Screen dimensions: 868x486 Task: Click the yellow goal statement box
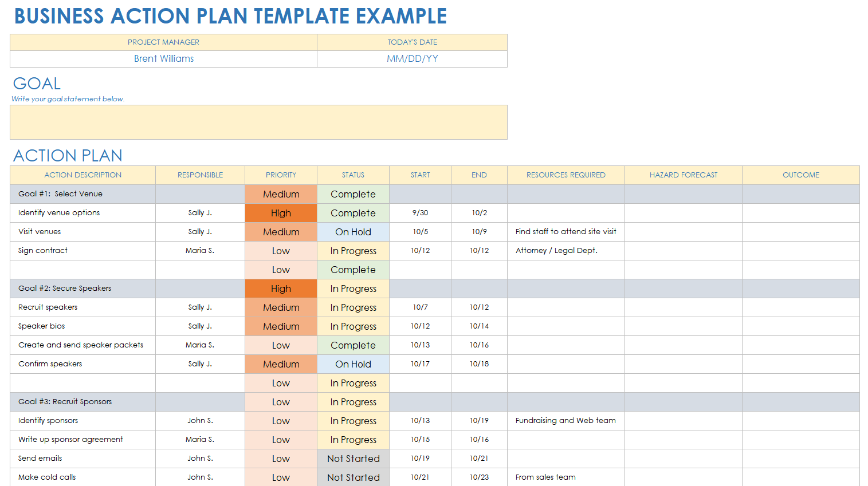(x=258, y=122)
